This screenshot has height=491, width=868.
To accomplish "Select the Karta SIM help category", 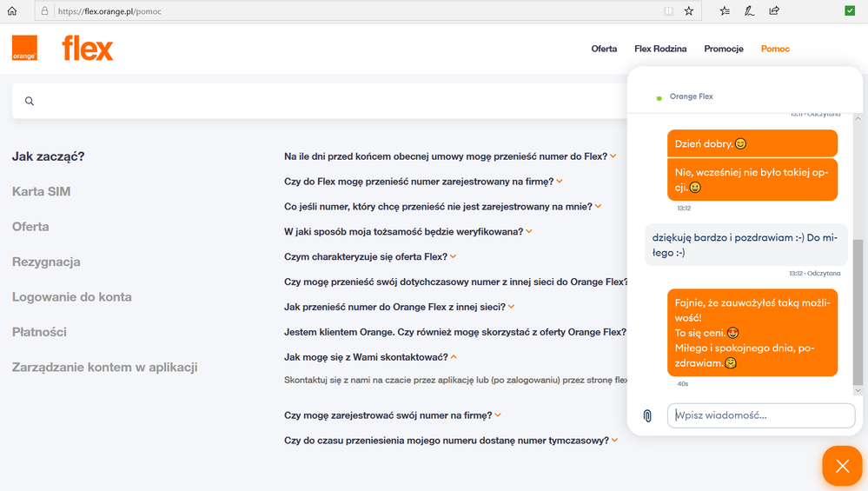I will [42, 191].
